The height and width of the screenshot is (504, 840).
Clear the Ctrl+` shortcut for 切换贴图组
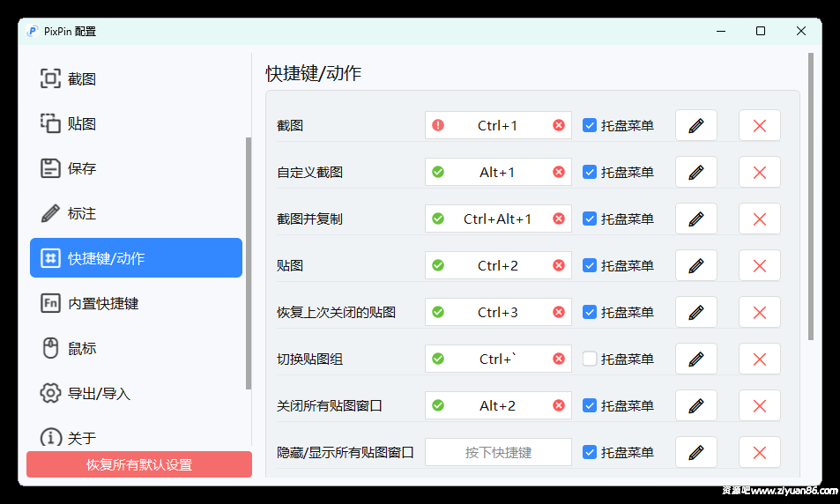point(559,359)
